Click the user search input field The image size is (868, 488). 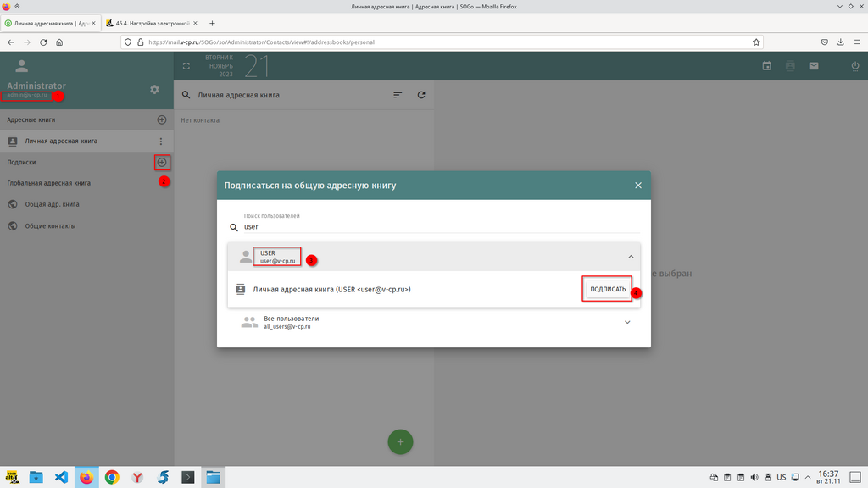(441, 227)
